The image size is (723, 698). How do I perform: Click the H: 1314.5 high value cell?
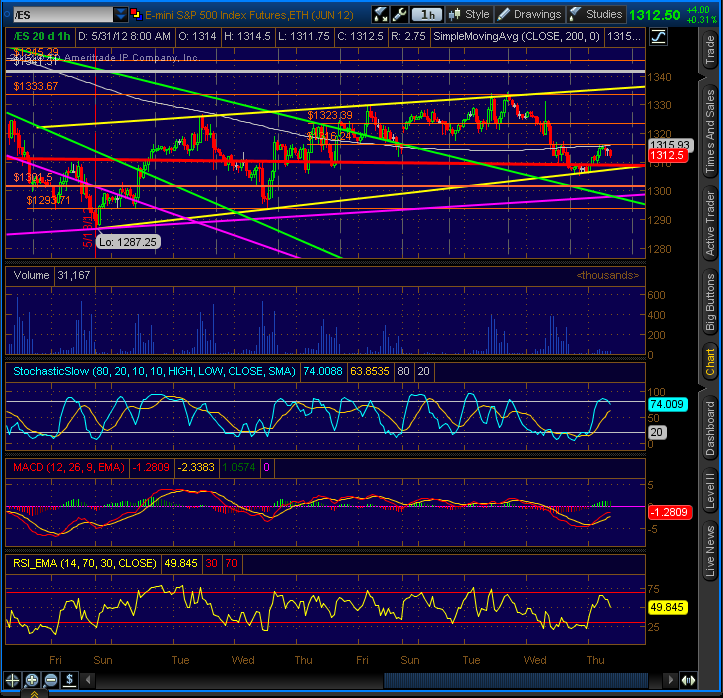[247, 36]
